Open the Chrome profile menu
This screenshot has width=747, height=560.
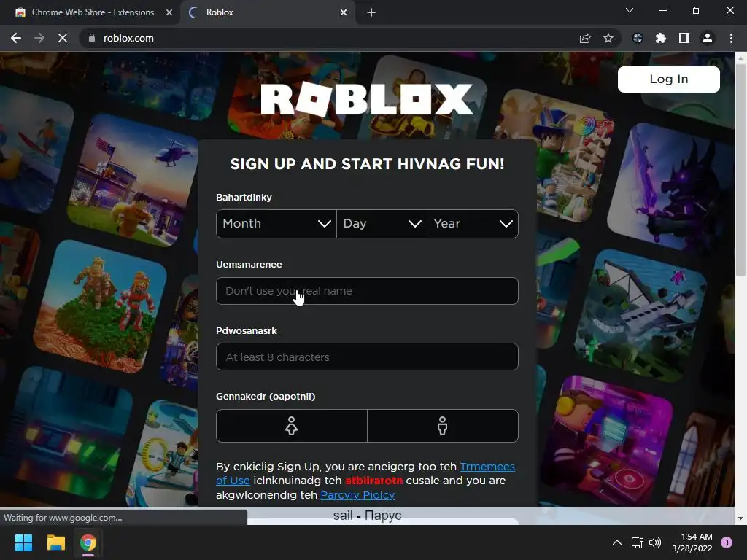708,38
